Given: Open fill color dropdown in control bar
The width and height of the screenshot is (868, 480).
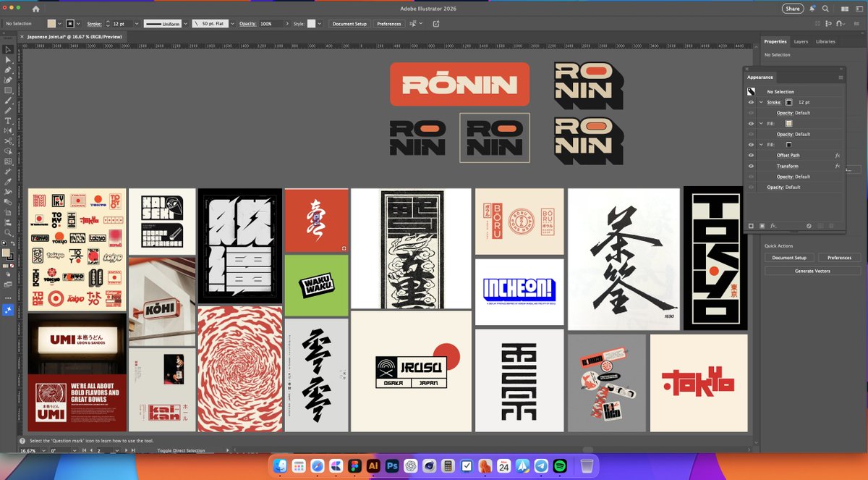Looking at the screenshot, I should [x=59, y=23].
